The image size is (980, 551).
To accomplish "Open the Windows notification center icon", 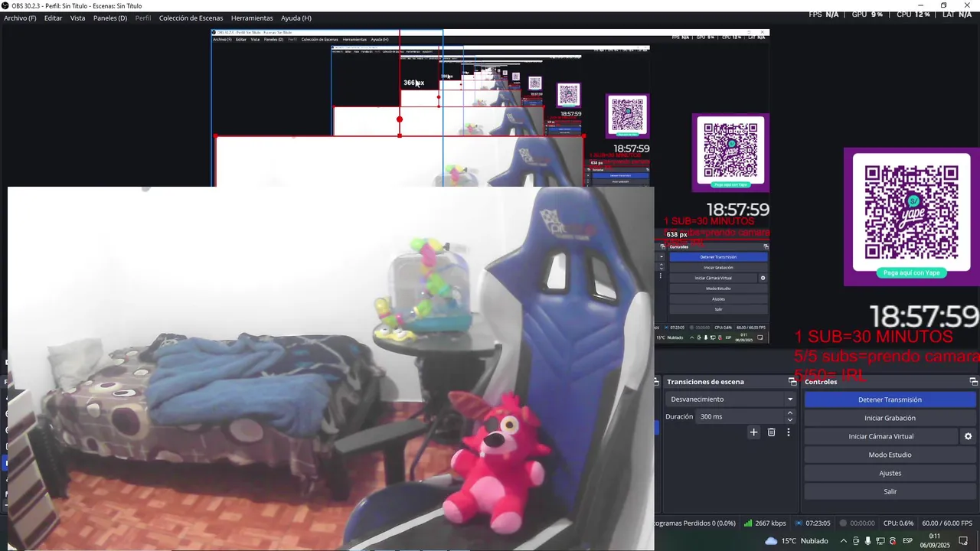I will [x=964, y=540].
